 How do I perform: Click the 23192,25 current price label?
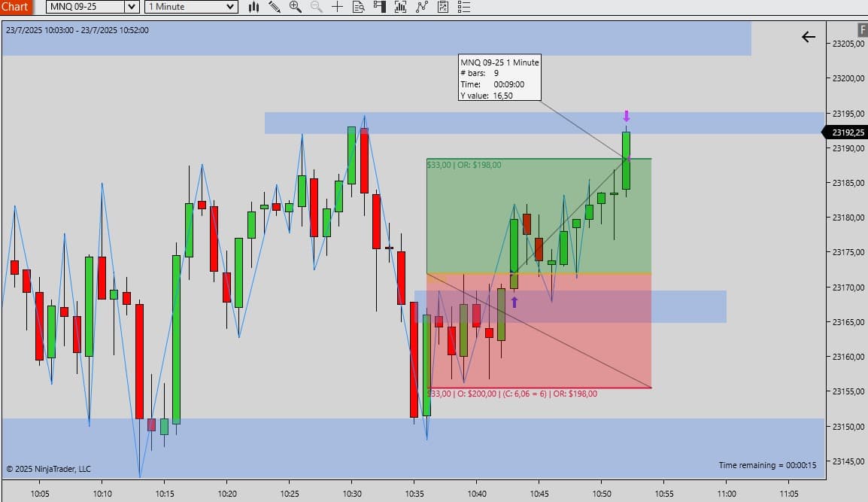coord(848,132)
